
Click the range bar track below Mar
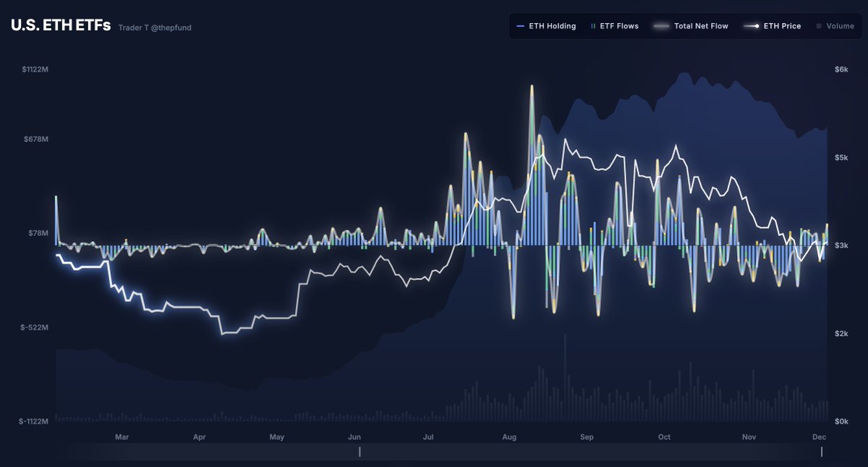point(122,452)
